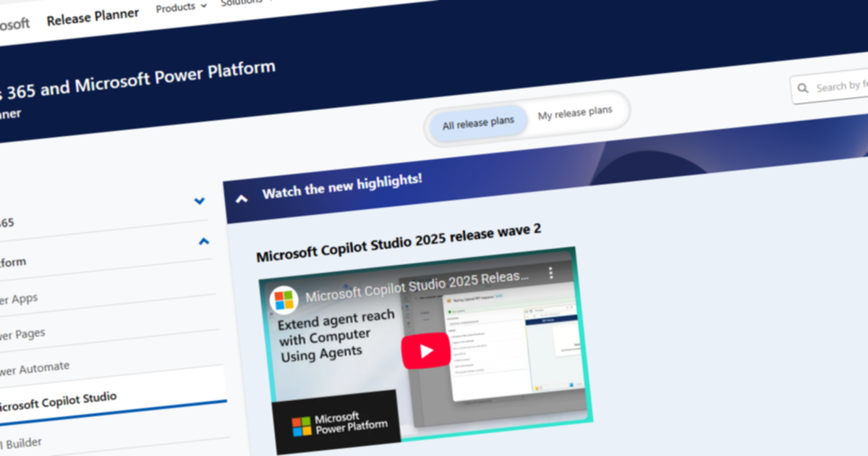
Task: Select Power Apps in sidebar
Action: click(19, 299)
